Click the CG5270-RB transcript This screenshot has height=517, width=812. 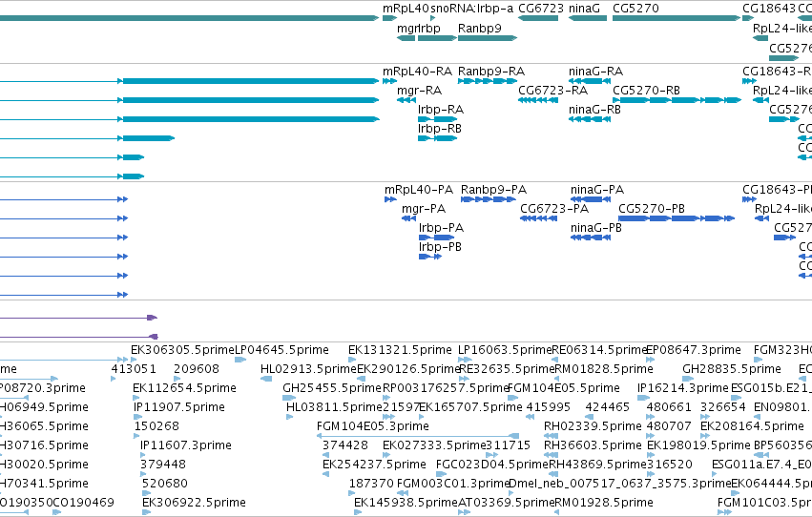pos(677,100)
